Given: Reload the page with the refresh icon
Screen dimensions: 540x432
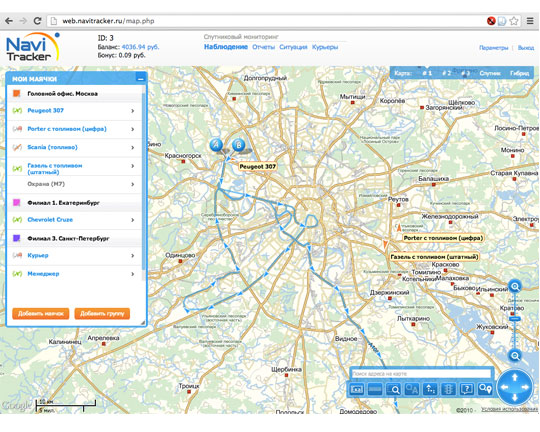Looking at the screenshot, I should 37,21.
